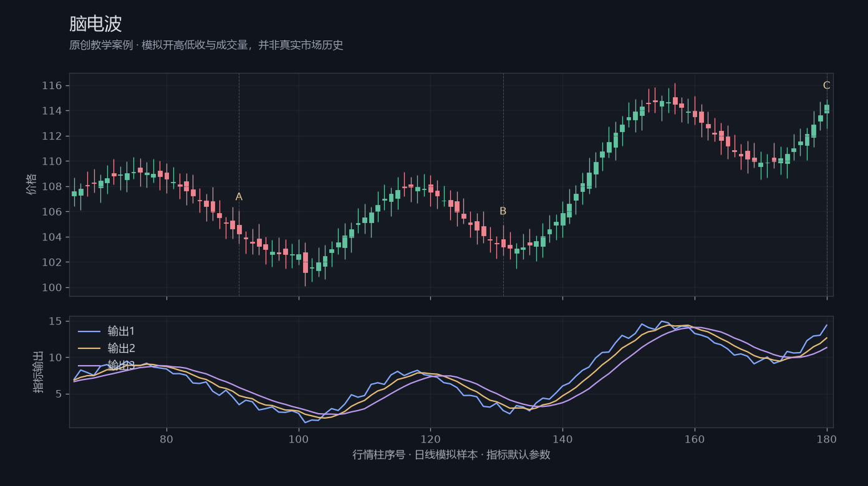868x486 pixels.
Task: Click the y-axis label 指标输出
Action: pos(38,372)
